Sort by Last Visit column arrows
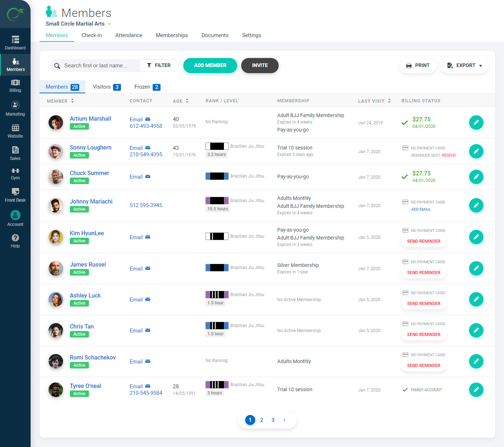 389,101
